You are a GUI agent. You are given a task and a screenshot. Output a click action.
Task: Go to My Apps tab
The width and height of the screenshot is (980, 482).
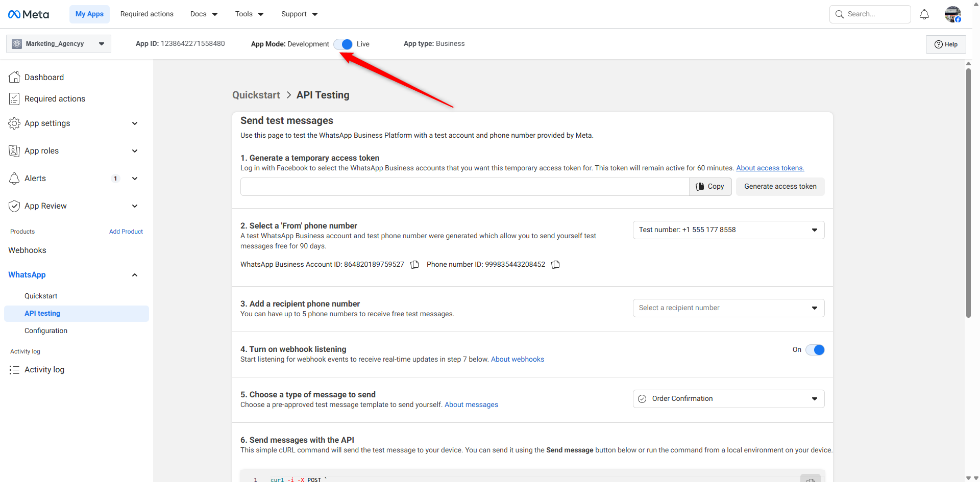[89, 14]
